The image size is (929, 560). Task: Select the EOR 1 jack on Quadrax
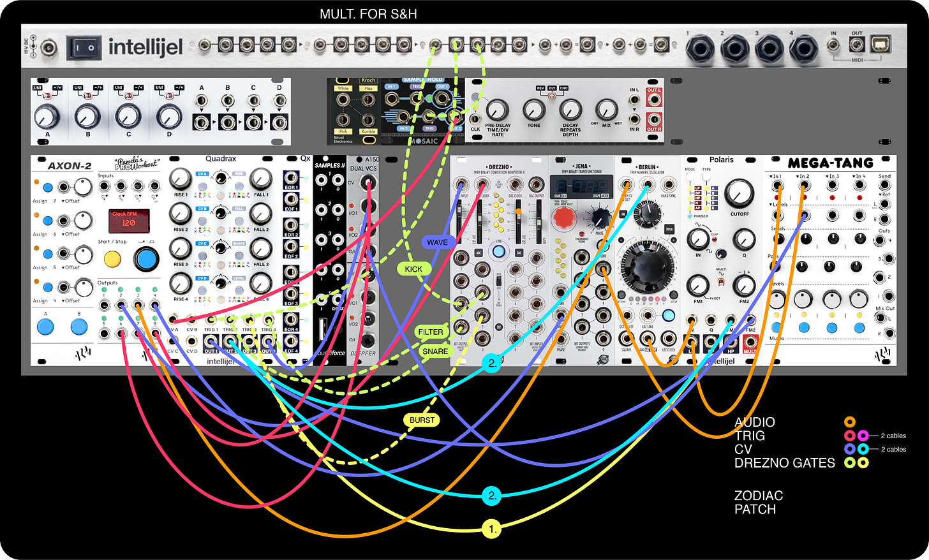tap(291, 177)
